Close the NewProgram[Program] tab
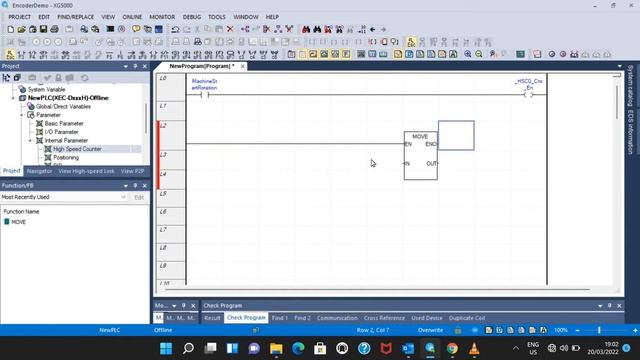640x360 pixels. [x=242, y=66]
